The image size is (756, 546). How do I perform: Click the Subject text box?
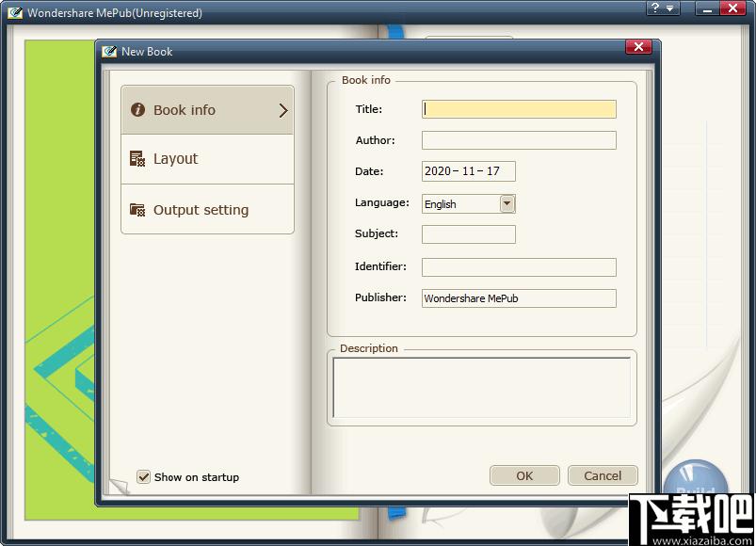coord(468,234)
